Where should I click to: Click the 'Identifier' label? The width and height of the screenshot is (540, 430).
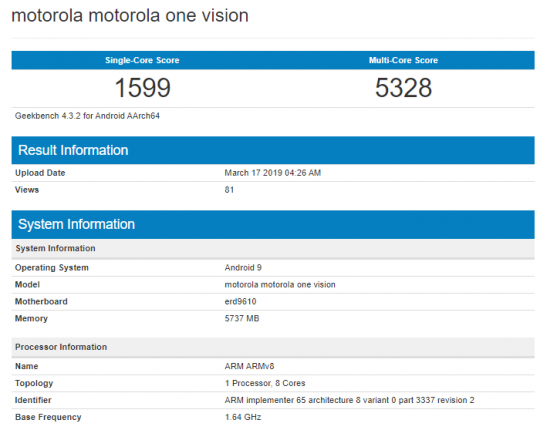point(33,400)
